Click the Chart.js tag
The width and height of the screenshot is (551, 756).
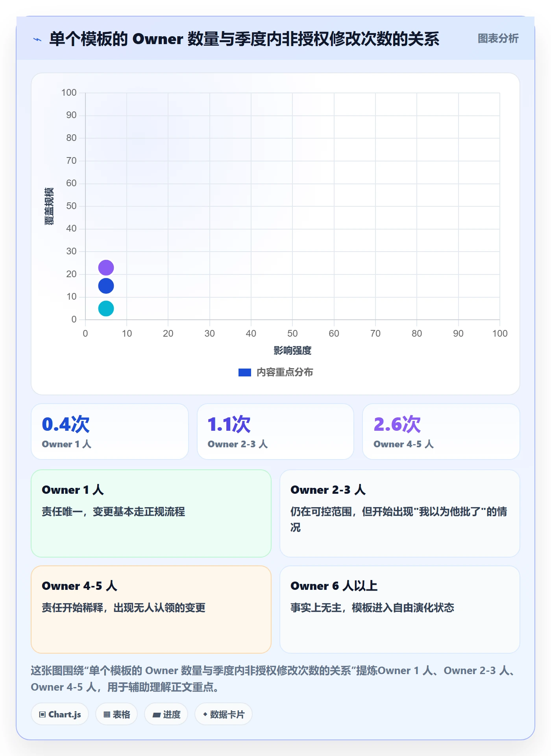[60, 714]
